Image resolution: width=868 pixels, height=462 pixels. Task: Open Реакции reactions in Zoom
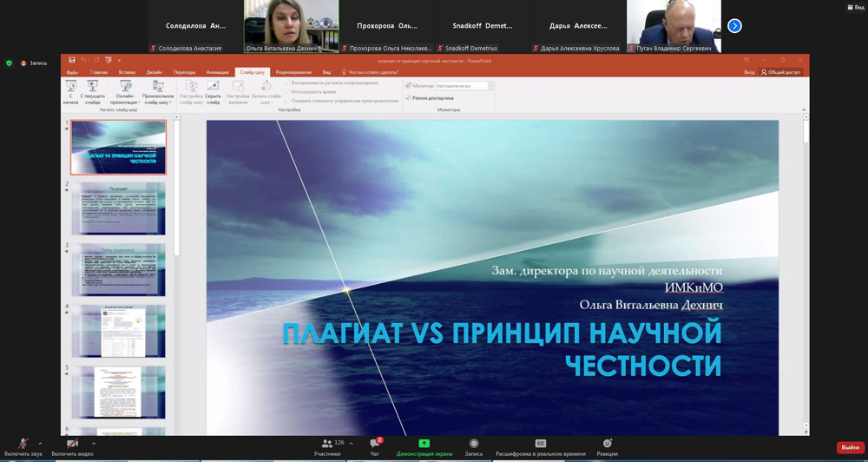(607, 445)
